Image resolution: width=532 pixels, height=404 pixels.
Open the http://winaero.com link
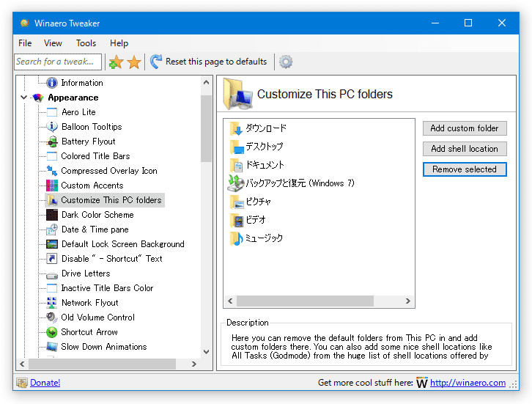[468, 383]
